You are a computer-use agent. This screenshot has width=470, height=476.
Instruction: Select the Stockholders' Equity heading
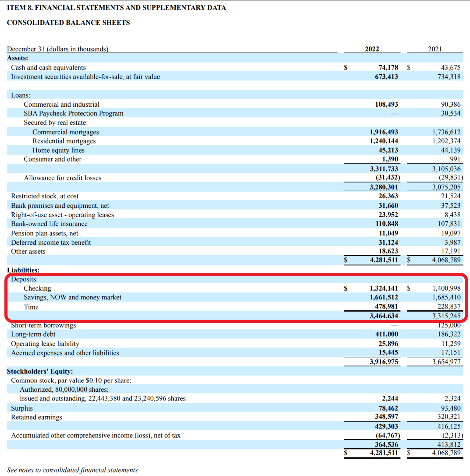(39, 371)
